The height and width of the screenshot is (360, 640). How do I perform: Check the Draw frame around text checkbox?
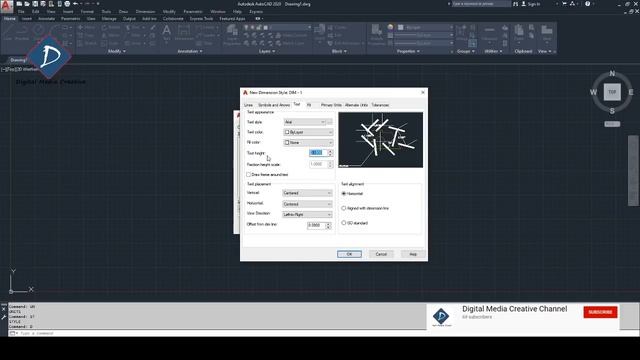pyautogui.click(x=249, y=175)
